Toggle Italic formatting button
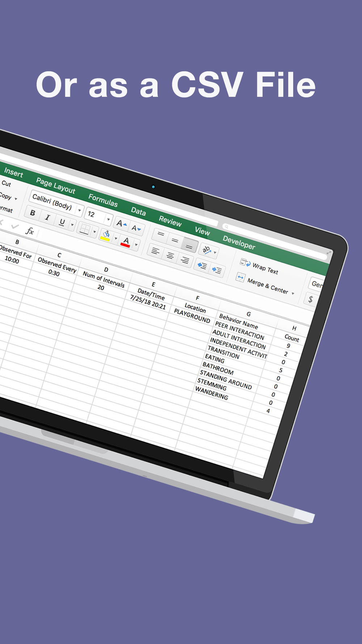Image resolution: width=362 pixels, height=644 pixels. tap(47, 217)
